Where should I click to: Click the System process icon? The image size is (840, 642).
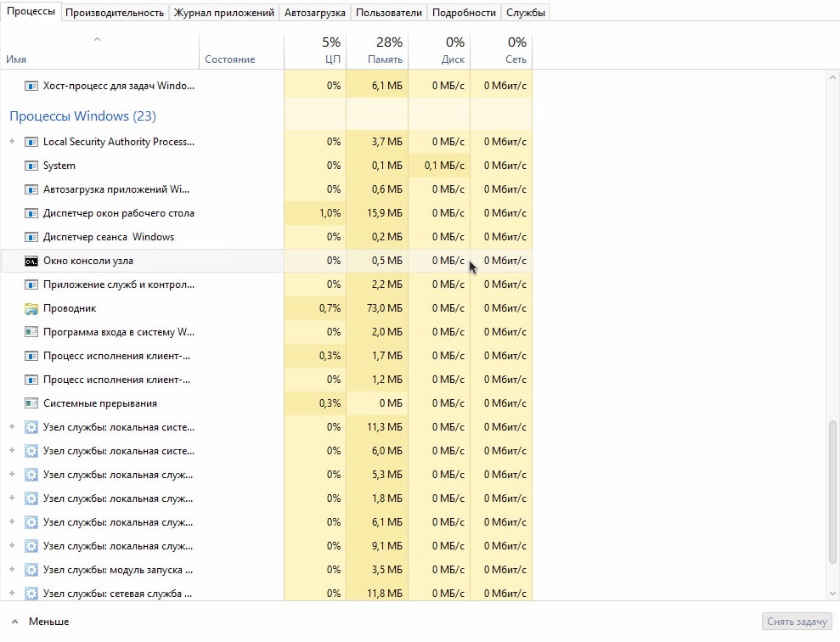(x=31, y=166)
